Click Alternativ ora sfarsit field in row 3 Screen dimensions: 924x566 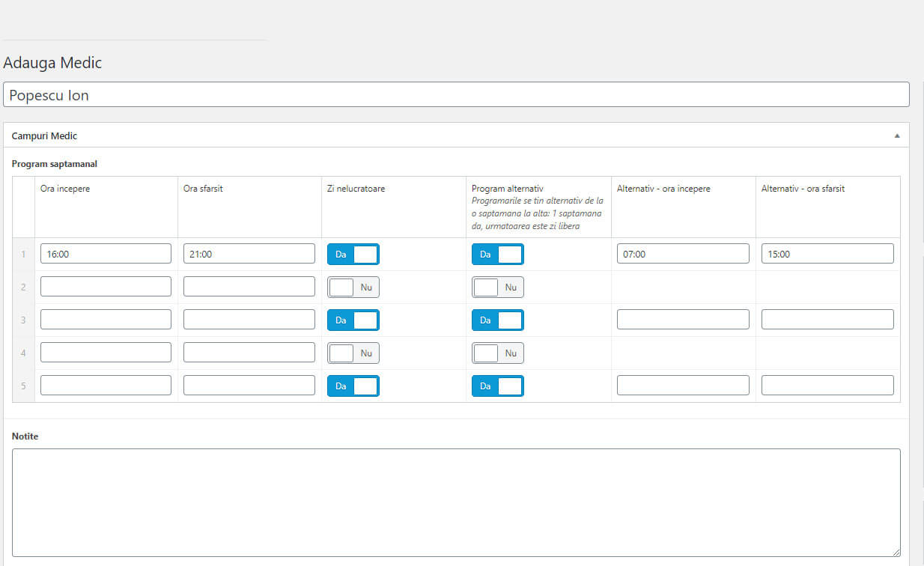tap(827, 320)
